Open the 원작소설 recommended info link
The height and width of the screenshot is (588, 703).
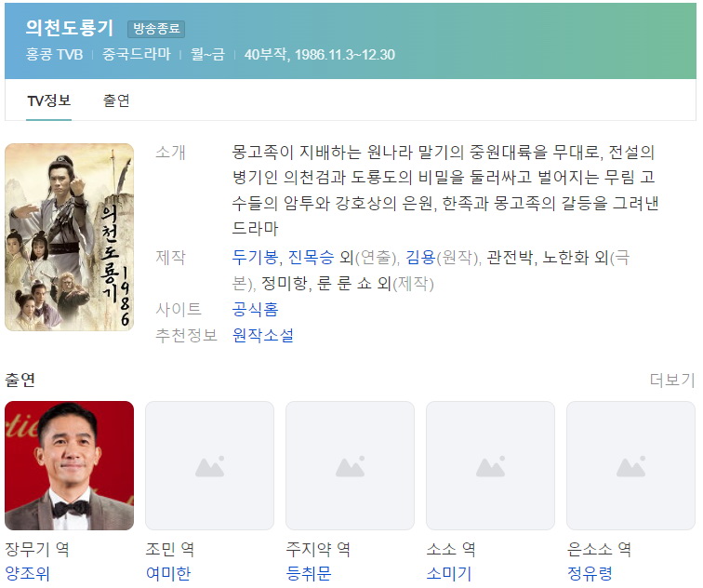263,335
